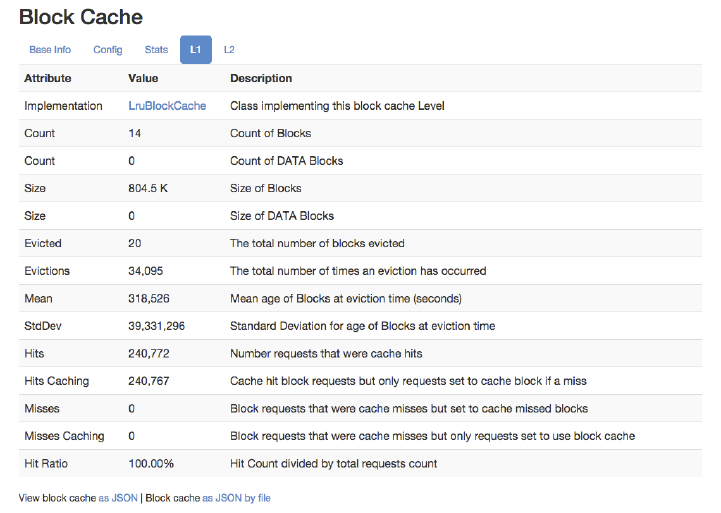Switch to the Stats tab
Viewport: 721px width, 513px height.
(156, 50)
